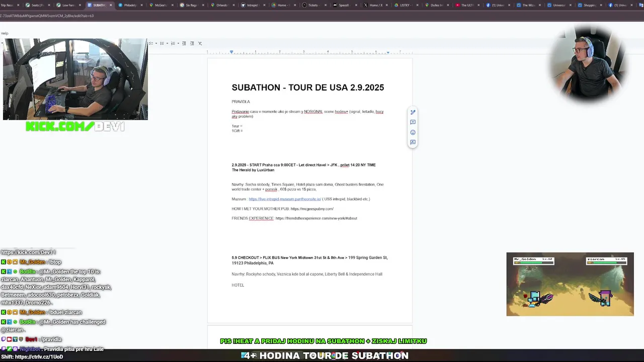Add emoji reaction from margin icon
This screenshot has height=362, width=644.
(413, 132)
